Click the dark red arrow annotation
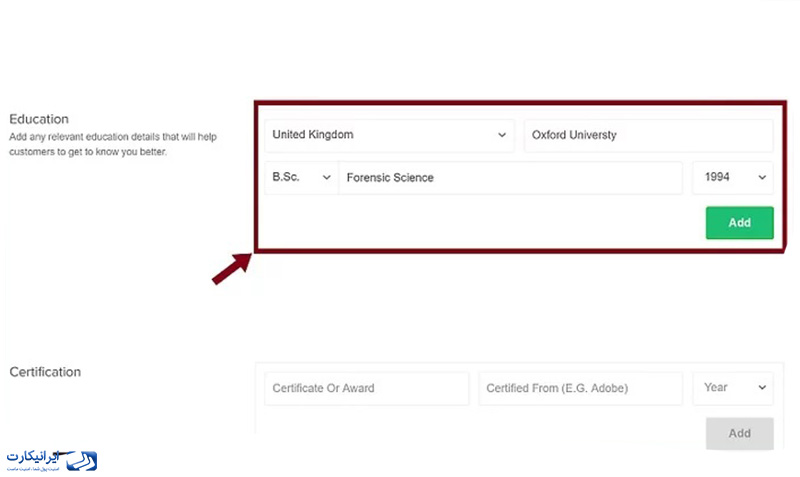Screen dimensions: 800x477 pos(232,269)
